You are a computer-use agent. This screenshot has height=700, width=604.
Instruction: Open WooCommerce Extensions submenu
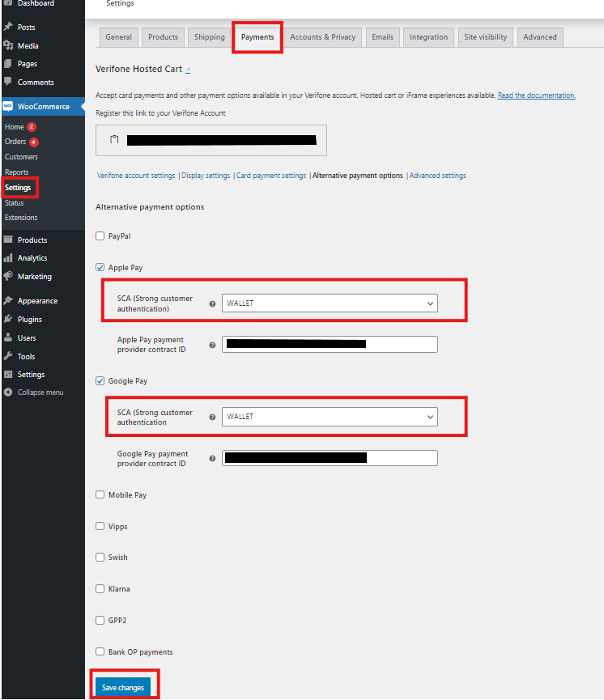click(x=21, y=218)
